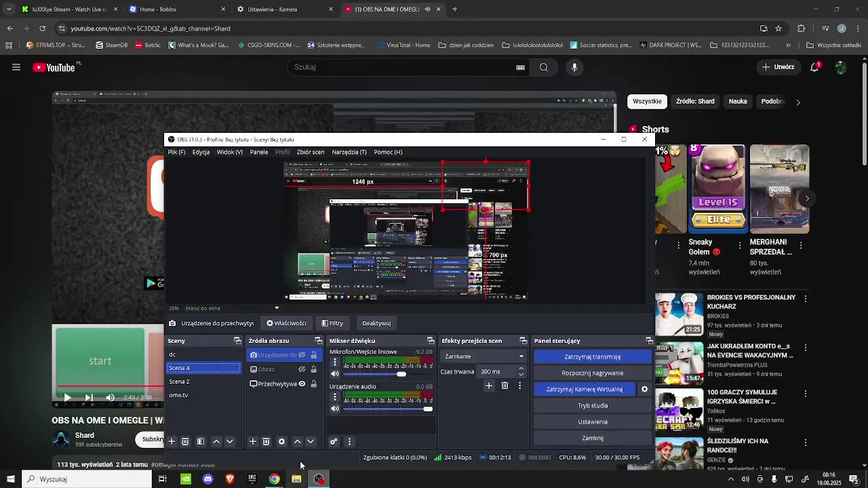868x488 pixels.
Task: Open advanced audio properties gears in mixer
Action: coord(334,441)
